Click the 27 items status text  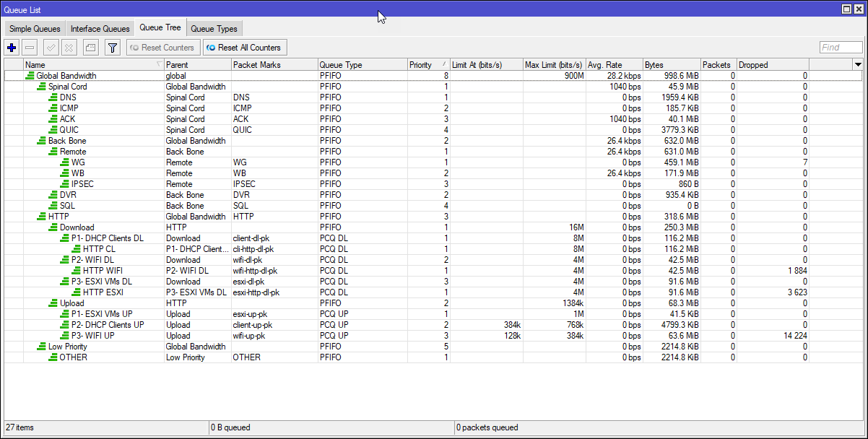[20, 427]
